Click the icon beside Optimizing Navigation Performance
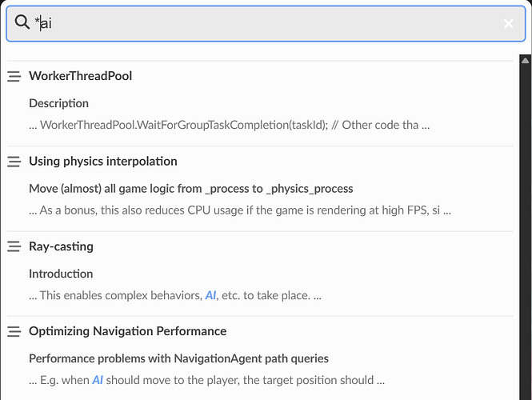 coord(14,331)
